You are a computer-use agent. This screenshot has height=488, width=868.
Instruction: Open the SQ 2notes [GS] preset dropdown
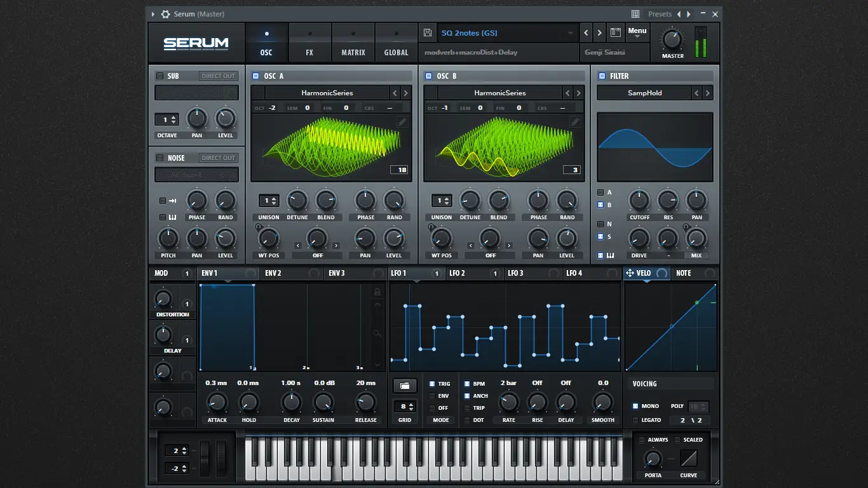507,33
